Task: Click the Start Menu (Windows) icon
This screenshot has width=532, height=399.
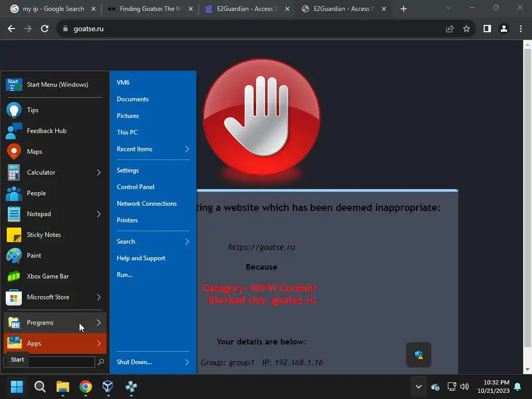Action: click(x=14, y=85)
